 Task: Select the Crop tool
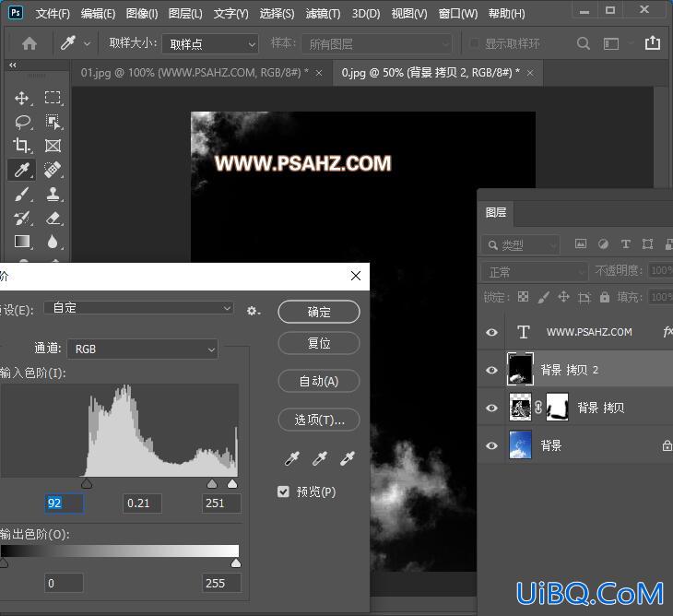[21, 146]
